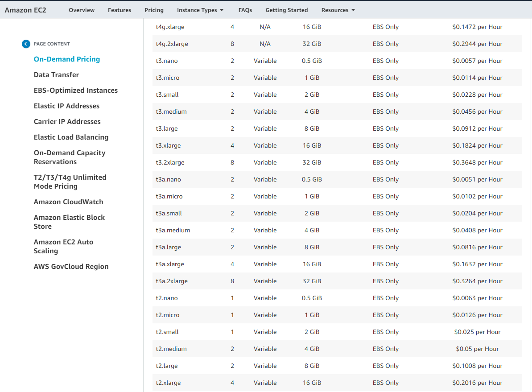Select the t3.nano instance name
The width and height of the screenshot is (532, 392).
(x=167, y=61)
